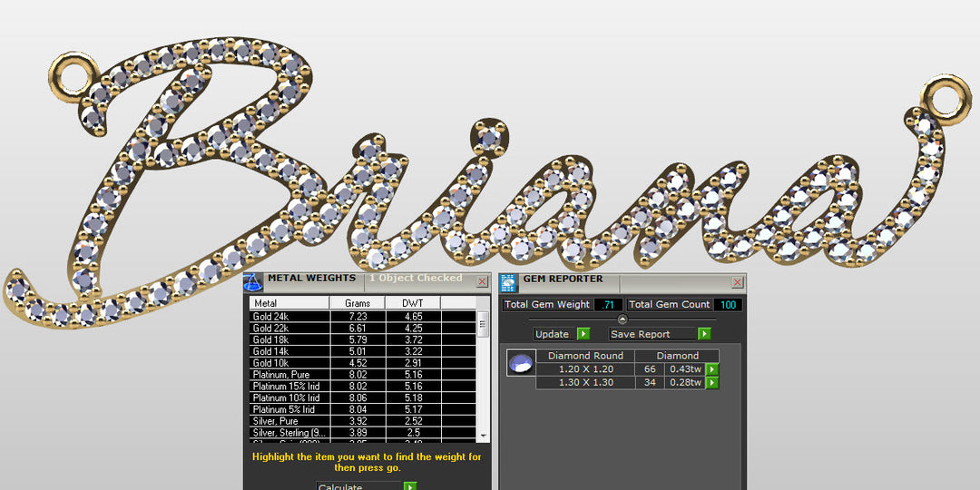This screenshot has width=980, height=490.
Task: Click the Diamond material header cell
Action: pos(678,356)
